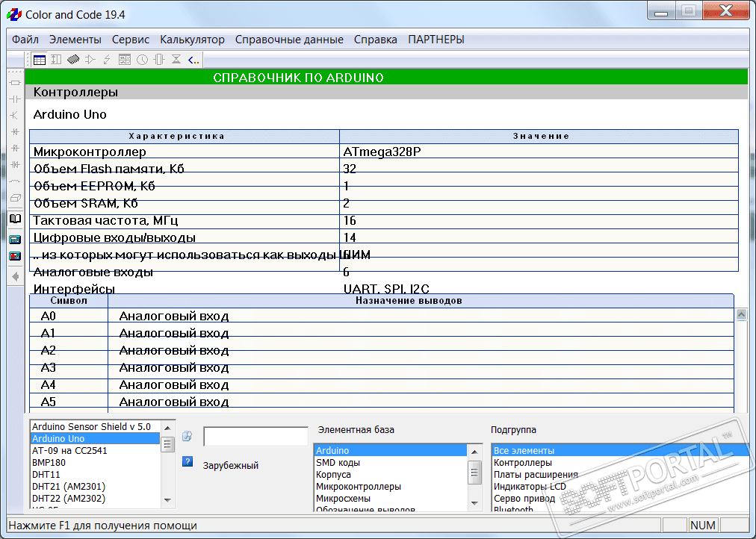756x539 pixels.
Task: Click the Зарубежный label
Action: click(231, 466)
